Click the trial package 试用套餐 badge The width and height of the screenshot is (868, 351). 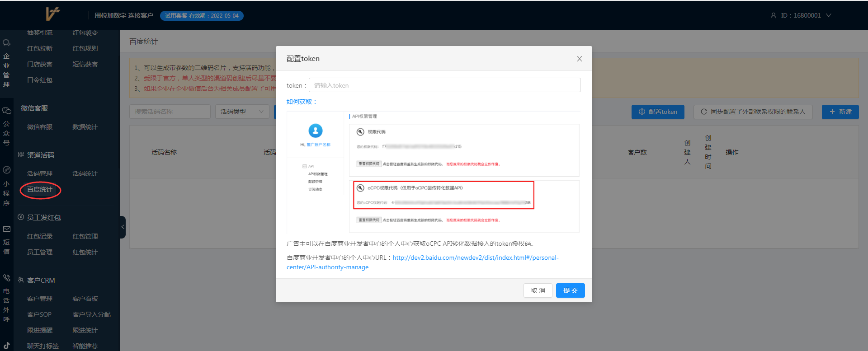pos(202,16)
